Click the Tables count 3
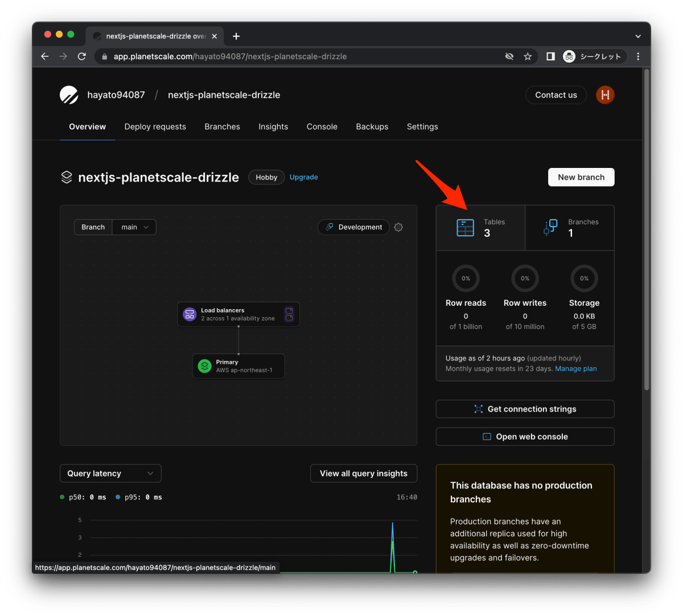The width and height of the screenshot is (683, 616). 487,233
